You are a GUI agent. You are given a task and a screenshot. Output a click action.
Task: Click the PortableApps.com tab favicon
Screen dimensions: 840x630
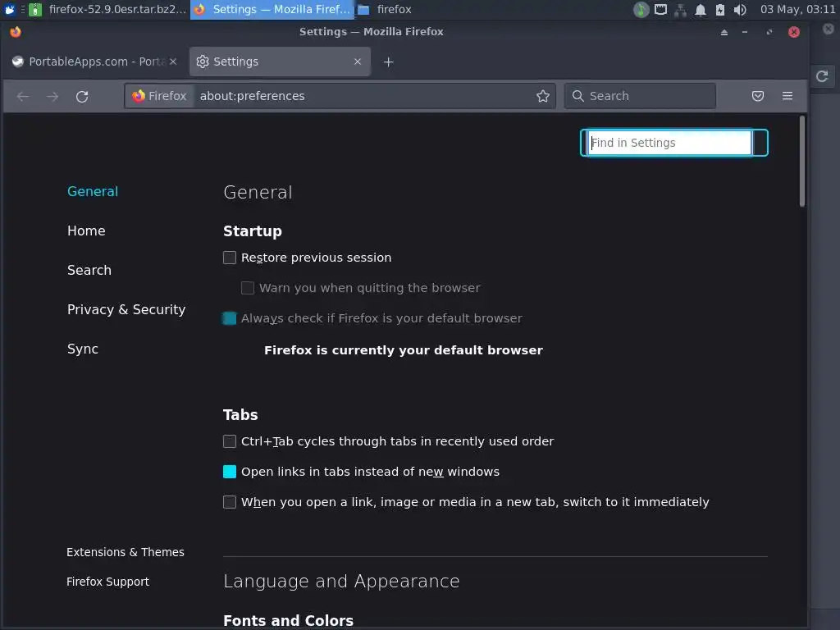point(18,62)
